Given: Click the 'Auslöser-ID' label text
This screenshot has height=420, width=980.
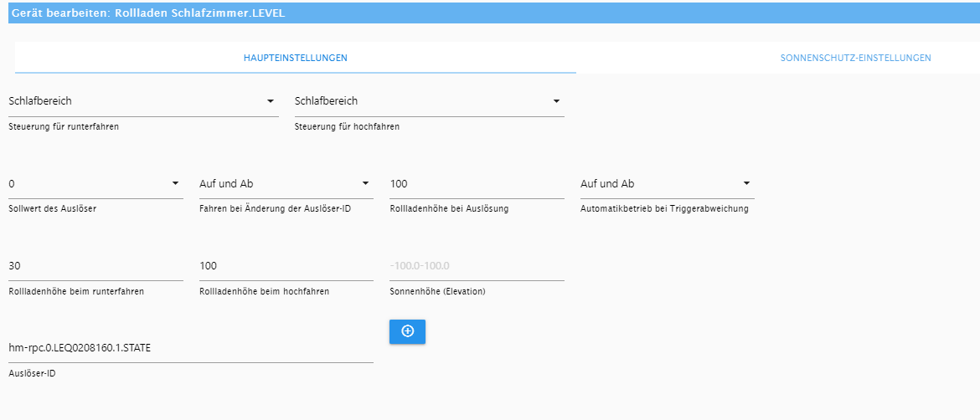Looking at the screenshot, I should (33, 374).
